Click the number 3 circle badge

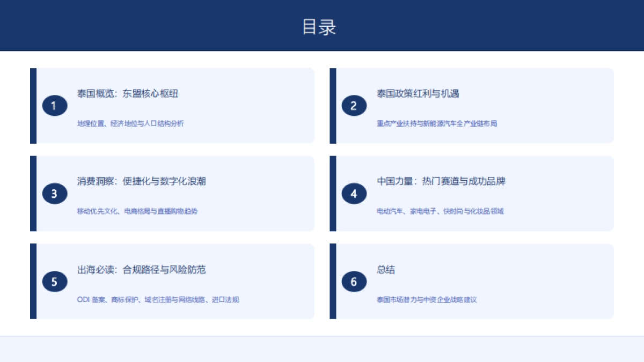tap(54, 194)
